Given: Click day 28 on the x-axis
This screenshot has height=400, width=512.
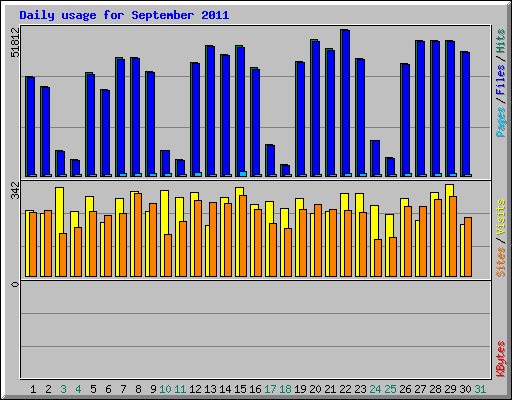Looking at the screenshot, I should click(435, 389).
